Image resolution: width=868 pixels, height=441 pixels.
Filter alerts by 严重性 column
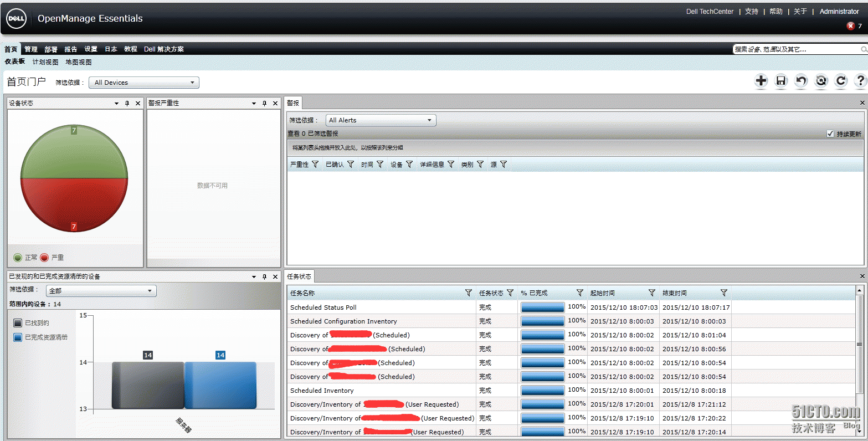pyautogui.click(x=315, y=165)
